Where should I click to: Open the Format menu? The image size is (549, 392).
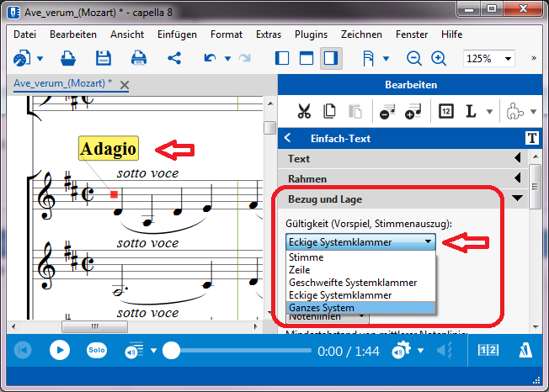coord(227,34)
